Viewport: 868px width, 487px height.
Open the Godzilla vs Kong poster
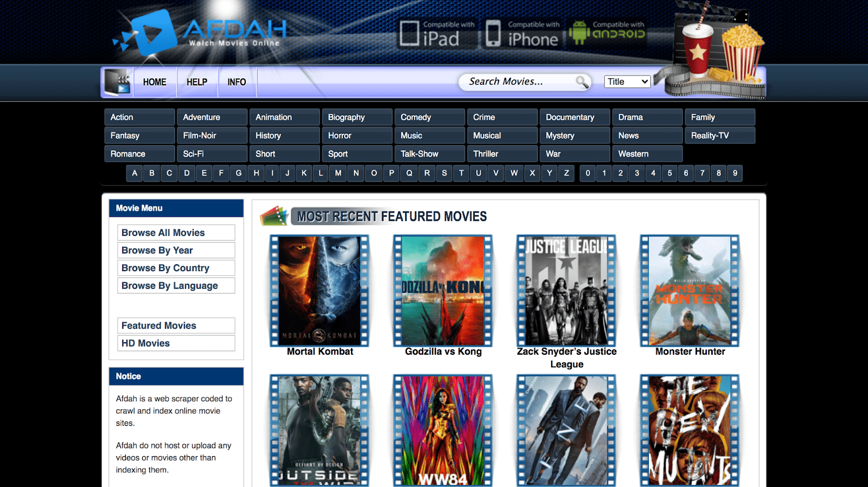[443, 291]
